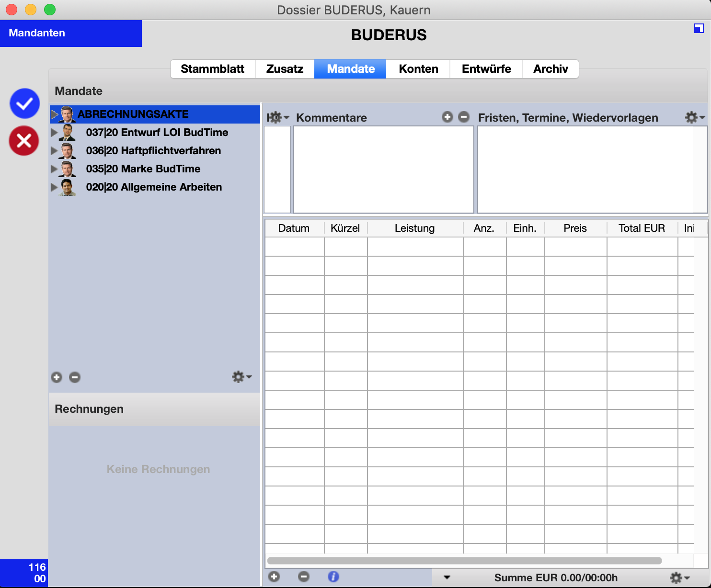Open the Konten tab
Image resolution: width=711 pixels, height=588 pixels.
pos(418,69)
